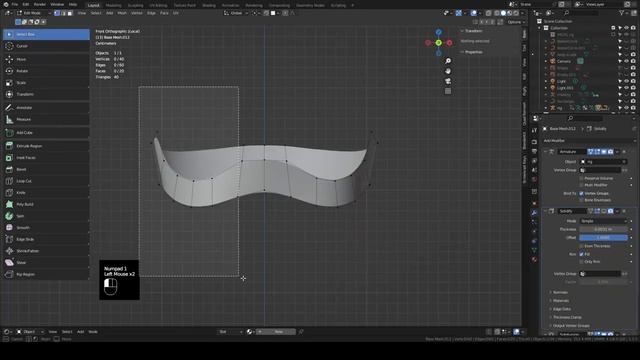Screen dimensions: 640x360
Task: Click the viewport pan hand icon
Action: pyautogui.click(x=448, y=71)
